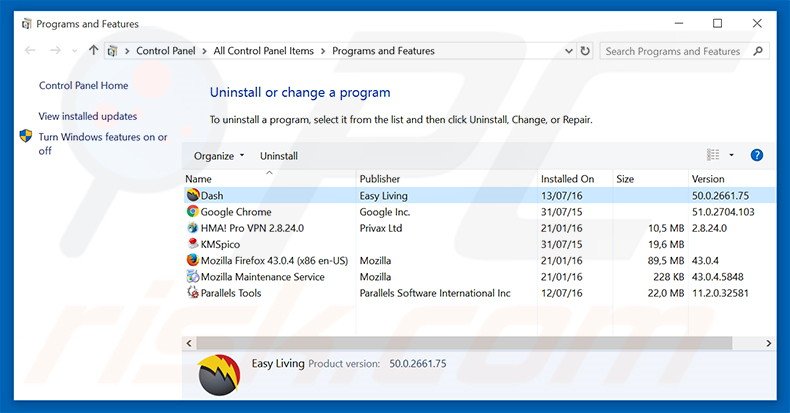
Task: Click the change view icon
Action: [x=713, y=155]
